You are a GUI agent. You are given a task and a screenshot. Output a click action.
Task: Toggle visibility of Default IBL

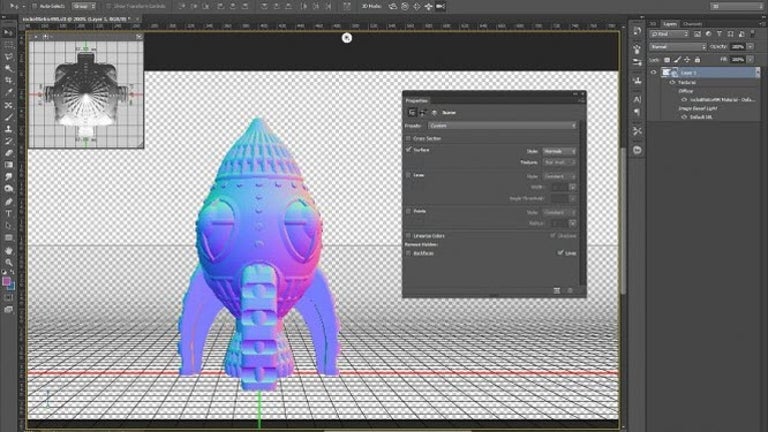pyautogui.click(x=684, y=117)
